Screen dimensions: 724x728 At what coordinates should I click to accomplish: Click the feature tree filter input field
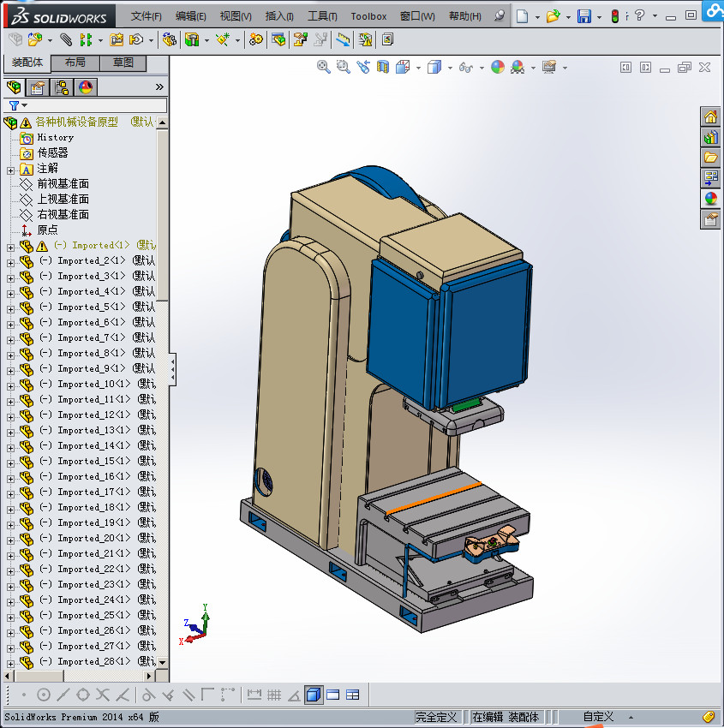(85, 105)
